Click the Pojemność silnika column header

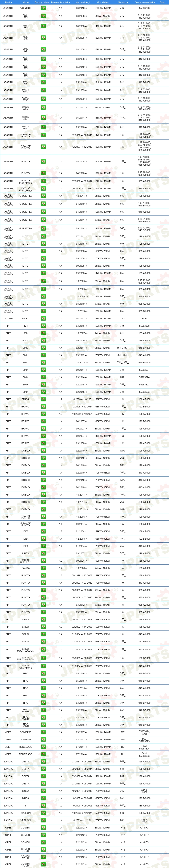(60, 2)
